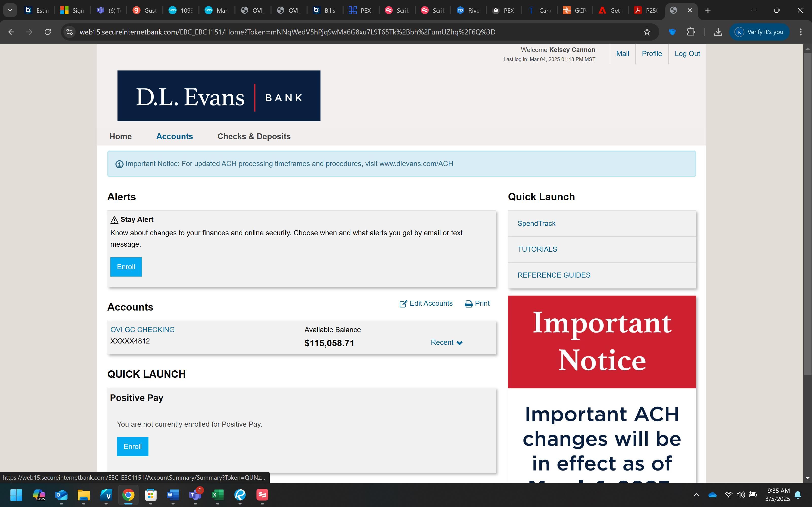Show hidden system tray icons chevron
This screenshot has width=812, height=507.
click(696, 495)
